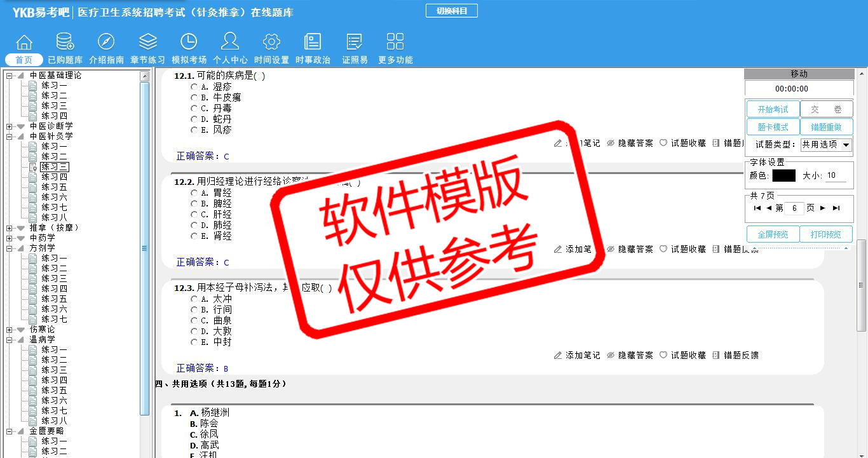Open the 介绍指南 compass icon
The width and height of the screenshot is (868, 458).
[106, 43]
